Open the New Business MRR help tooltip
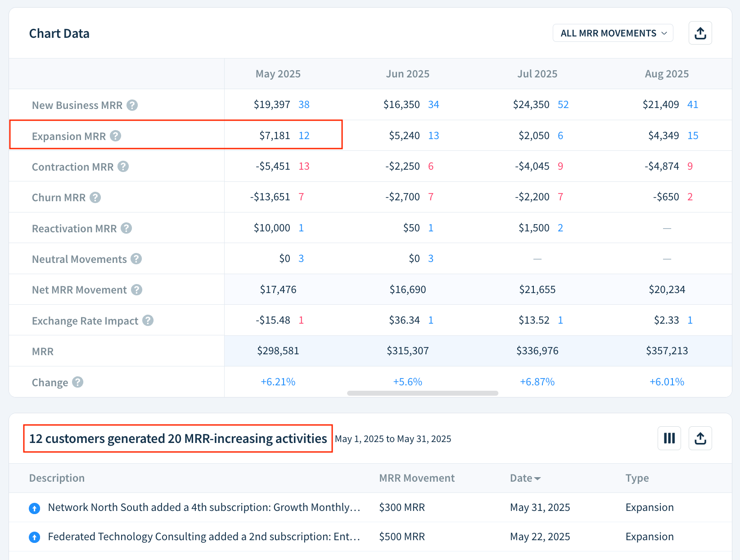 132,105
